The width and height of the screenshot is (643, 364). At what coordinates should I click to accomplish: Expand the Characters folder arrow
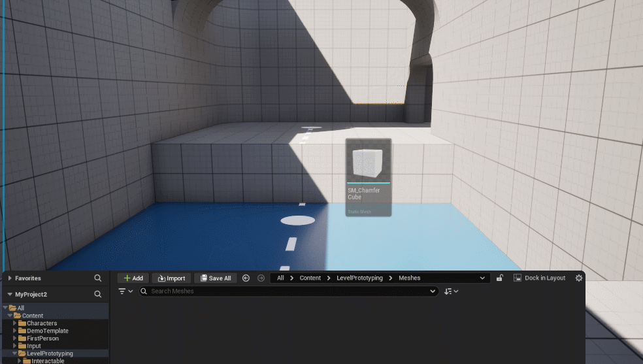[x=15, y=323]
